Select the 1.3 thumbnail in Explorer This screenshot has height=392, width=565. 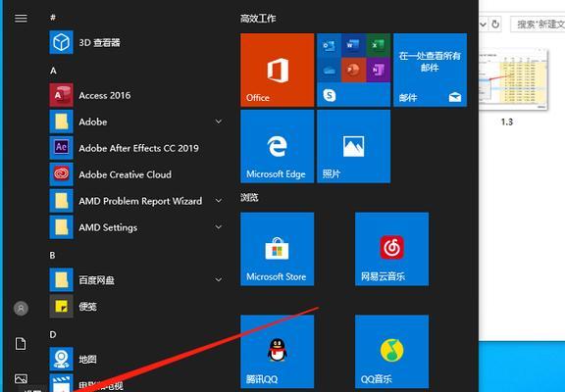pyautogui.click(x=513, y=78)
